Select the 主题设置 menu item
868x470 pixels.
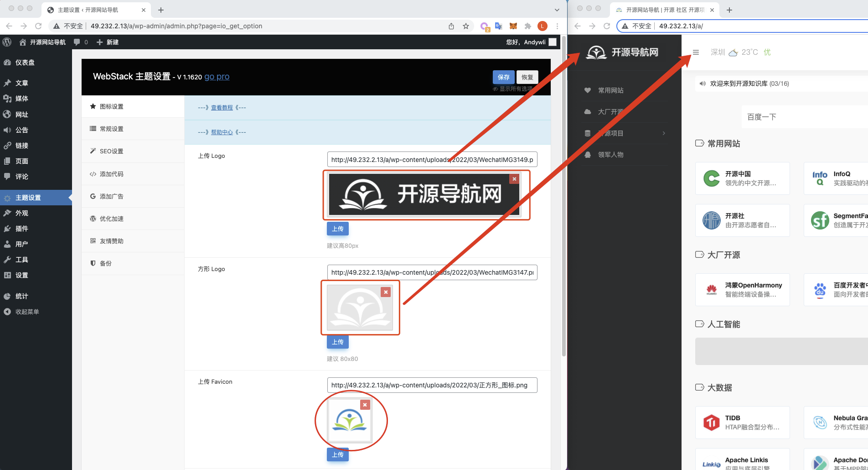36,198
